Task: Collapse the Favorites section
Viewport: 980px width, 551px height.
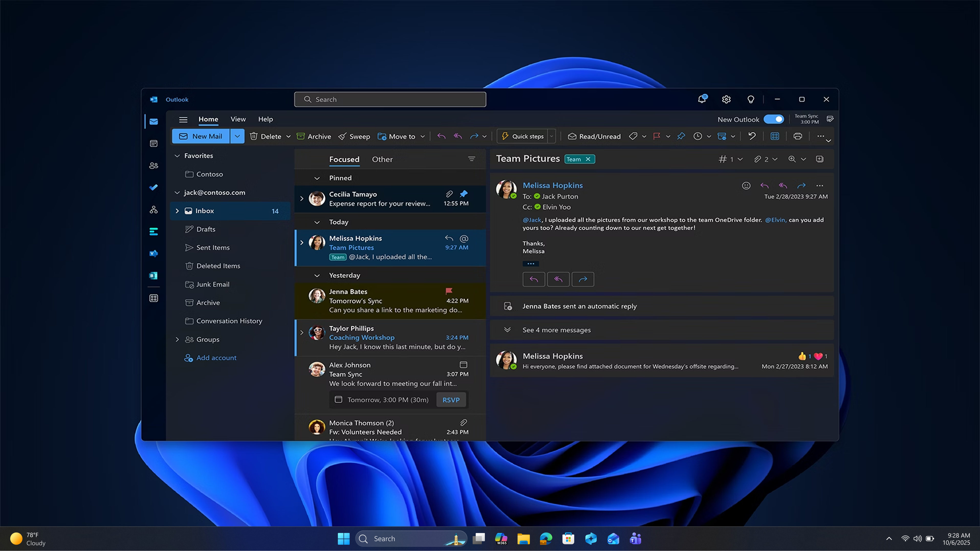Action: click(x=177, y=155)
